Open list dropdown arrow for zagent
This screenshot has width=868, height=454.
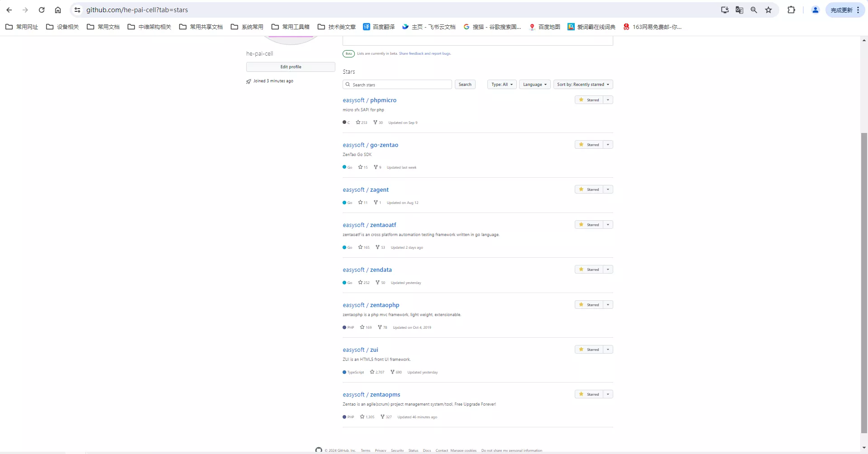608,189
